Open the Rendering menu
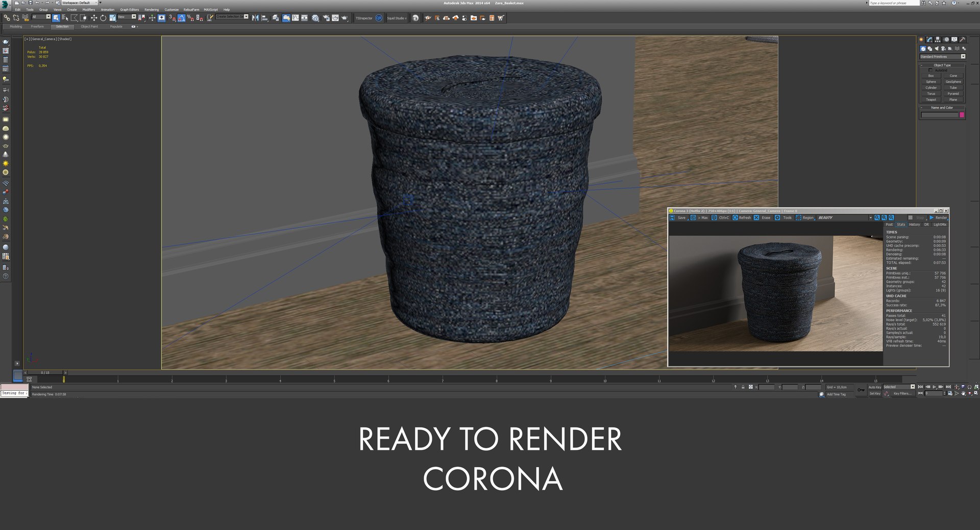This screenshot has width=980, height=530. pyautogui.click(x=152, y=10)
